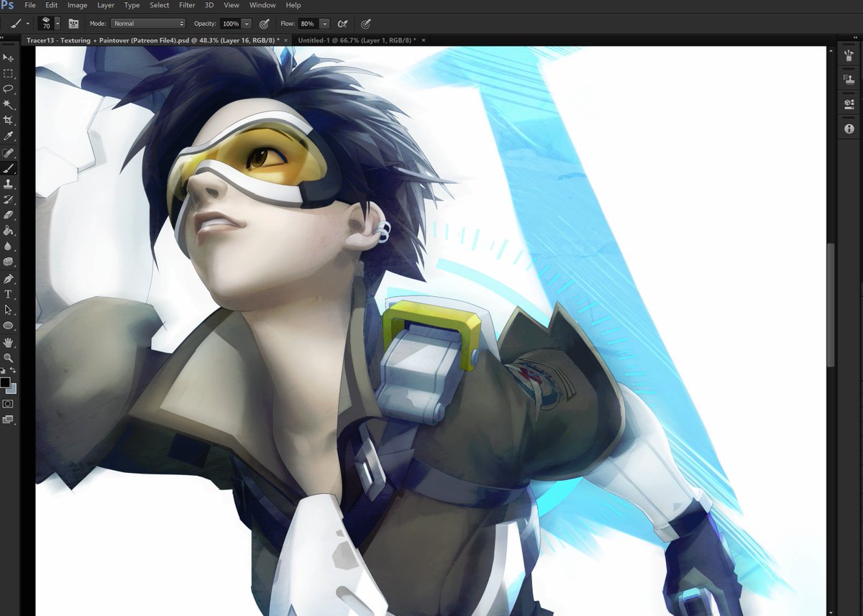Change the screen mode
This screenshot has height=616, width=863.
pyautogui.click(x=9, y=420)
